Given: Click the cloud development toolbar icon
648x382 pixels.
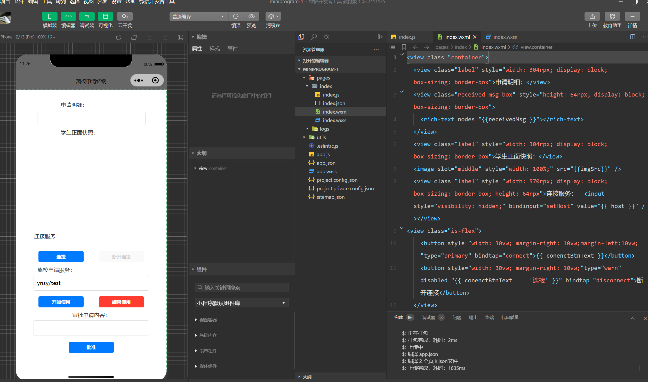Looking at the screenshot, I should (125, 17).
